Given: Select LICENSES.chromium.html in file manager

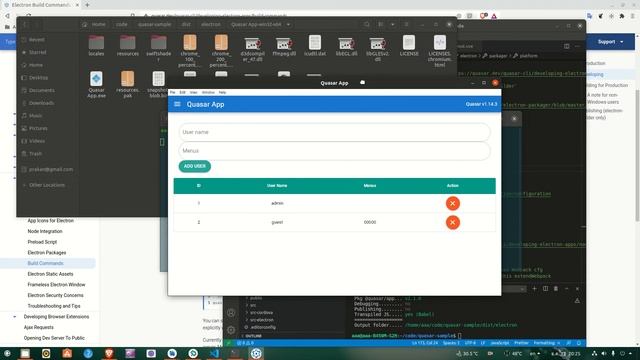Looking at the screenshot, I should pos(440,51).
